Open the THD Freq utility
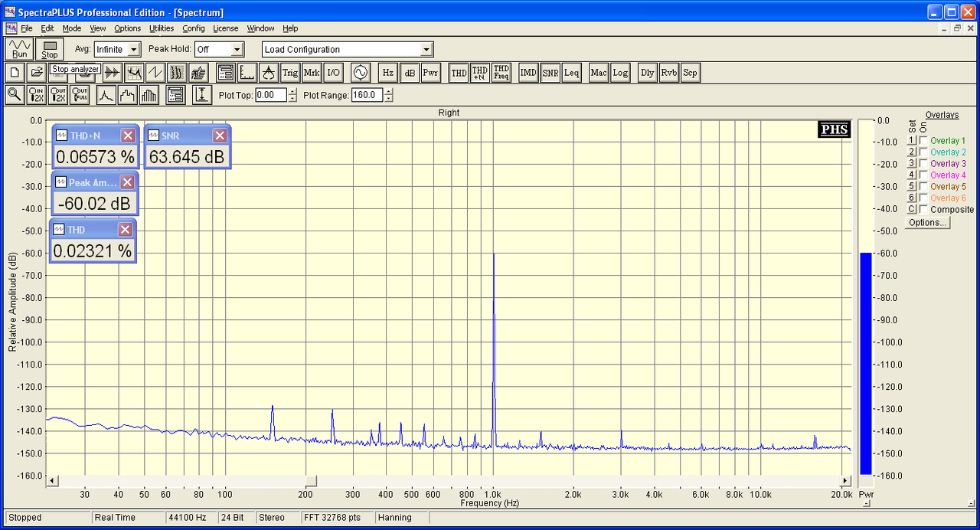The height and width of the screenshot is (530, 980). 501,73
